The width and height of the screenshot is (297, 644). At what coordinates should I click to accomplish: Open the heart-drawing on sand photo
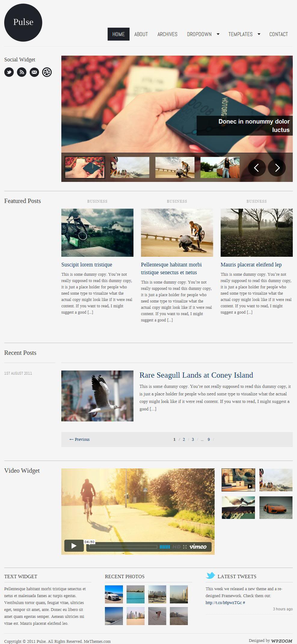pos(157,616)
